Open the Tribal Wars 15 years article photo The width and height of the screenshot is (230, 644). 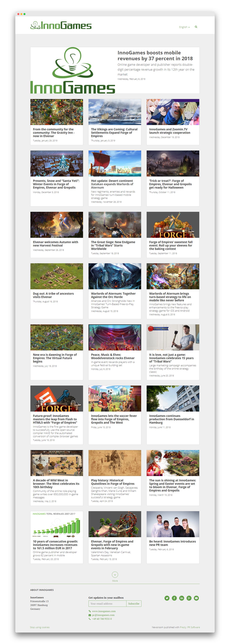tap(173, 337)
